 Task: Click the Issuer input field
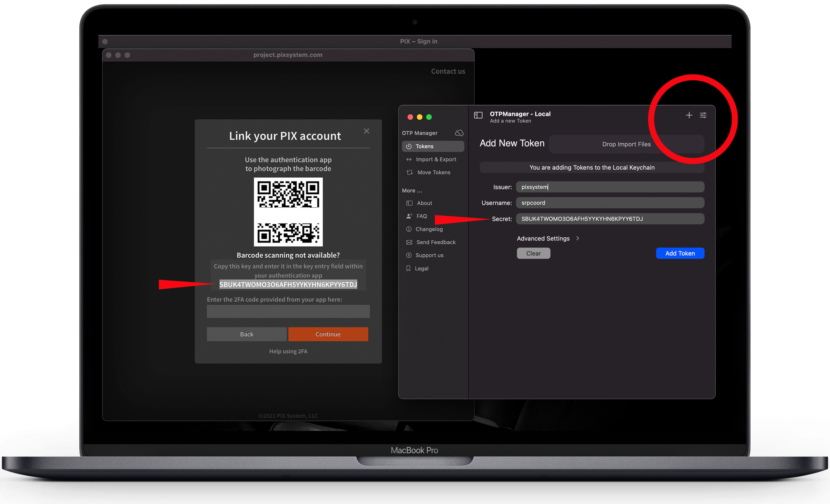pyautogui.click(x=610, y=187)
